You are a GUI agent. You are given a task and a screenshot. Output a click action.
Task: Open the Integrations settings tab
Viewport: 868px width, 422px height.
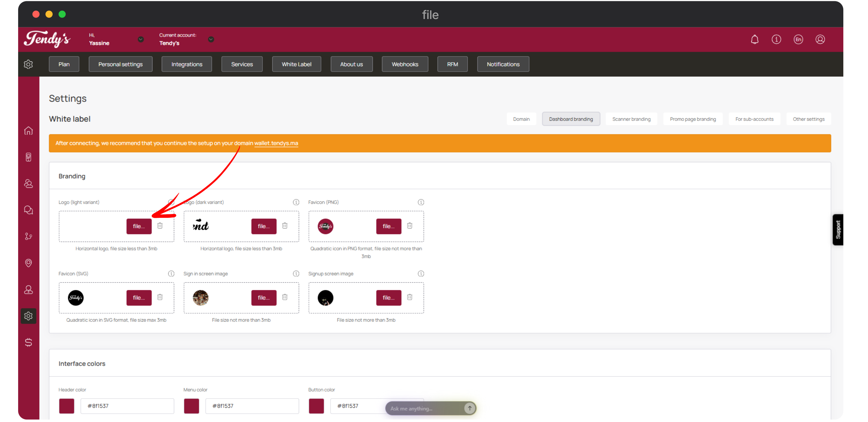click(x=187, y=64)
